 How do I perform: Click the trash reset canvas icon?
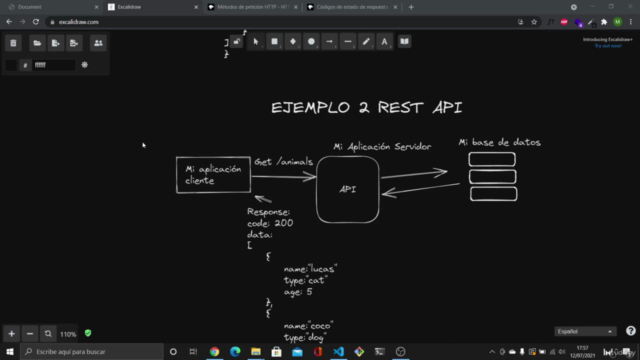(x=13, y=43)
